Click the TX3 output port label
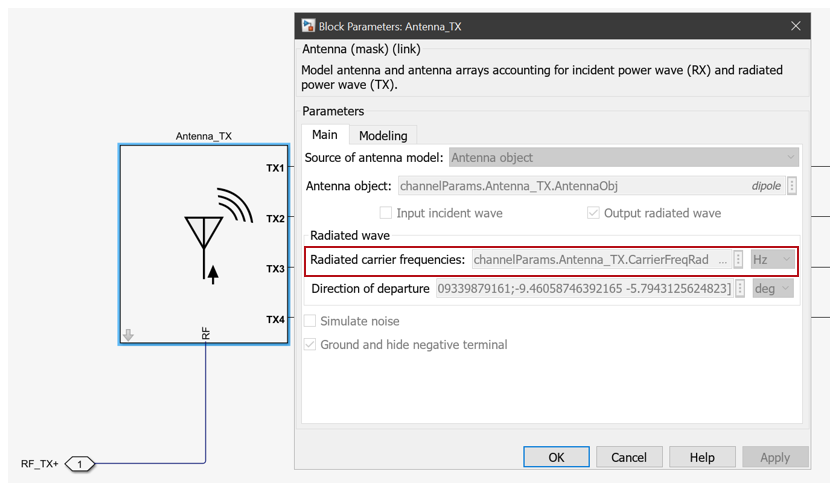 point(275,269)
